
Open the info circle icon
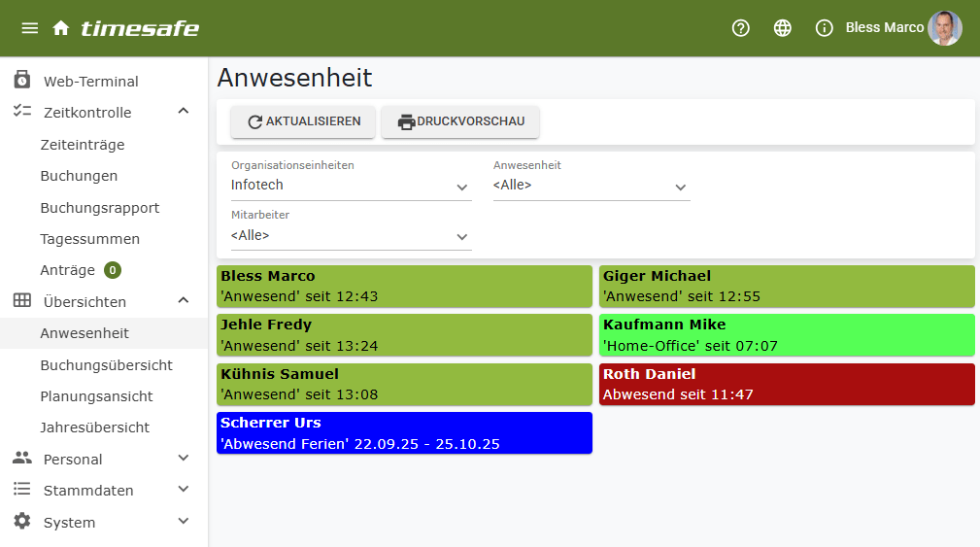point(824,28)
